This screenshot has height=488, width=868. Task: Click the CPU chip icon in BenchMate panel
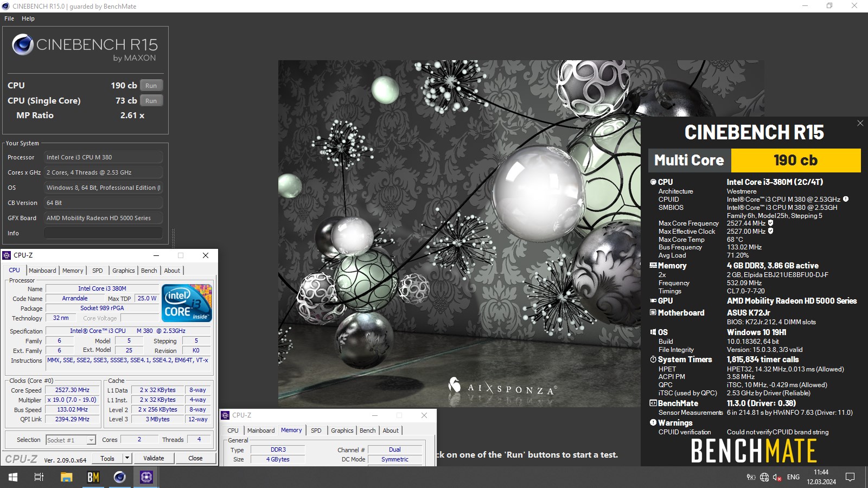click(653, 182)
